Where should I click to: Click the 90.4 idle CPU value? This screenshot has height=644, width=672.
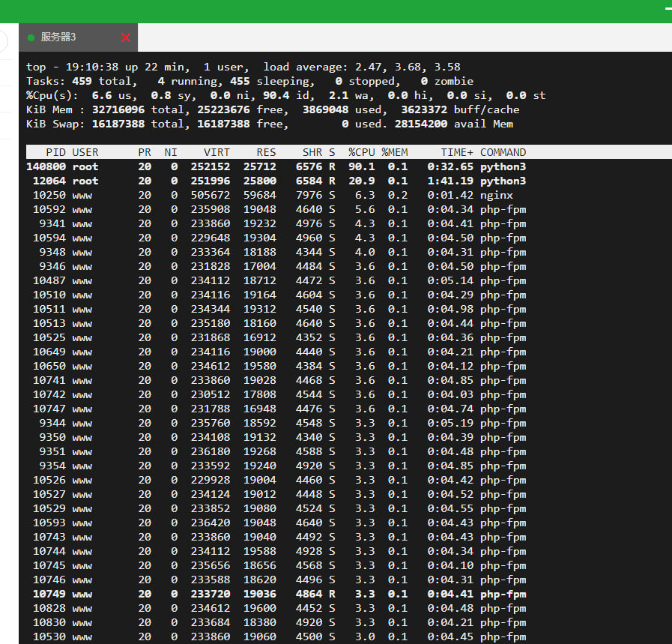coord(276,95)
